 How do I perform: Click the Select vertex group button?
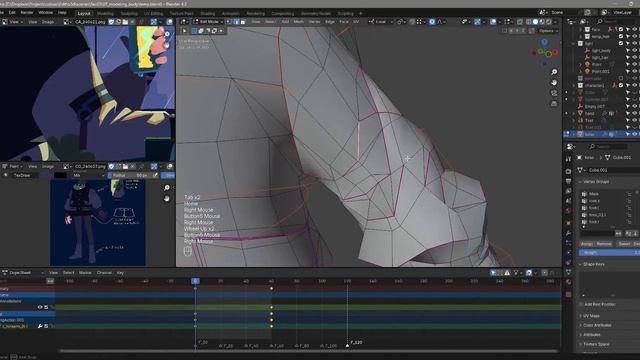point(624,244)
